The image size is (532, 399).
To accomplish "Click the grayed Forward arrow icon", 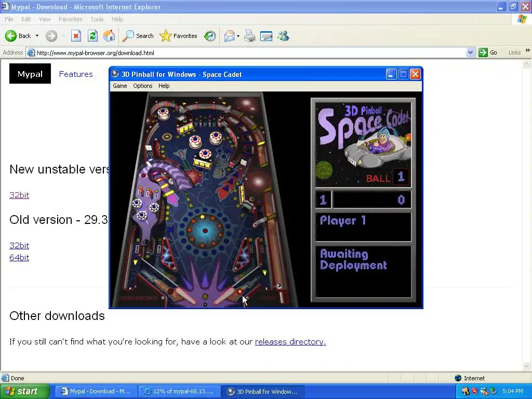I will tap(51, 36).
